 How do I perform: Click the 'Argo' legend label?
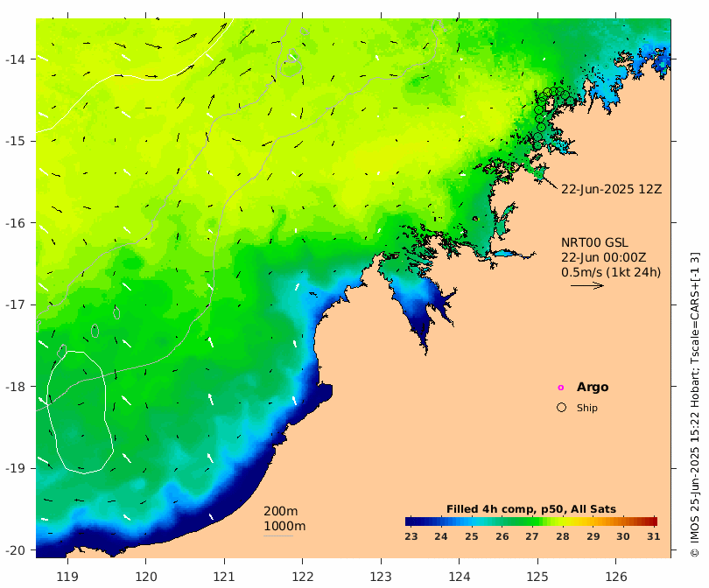point(593,388)
